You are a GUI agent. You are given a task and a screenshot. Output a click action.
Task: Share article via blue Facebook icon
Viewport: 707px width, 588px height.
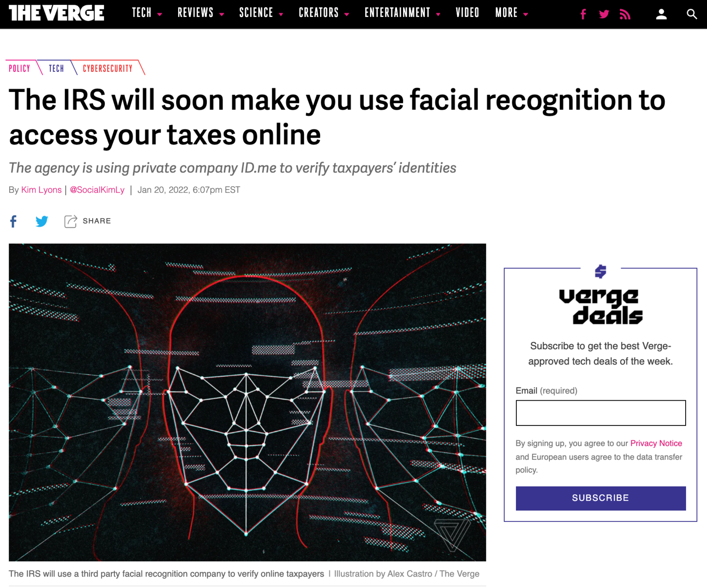coord(13,221)
